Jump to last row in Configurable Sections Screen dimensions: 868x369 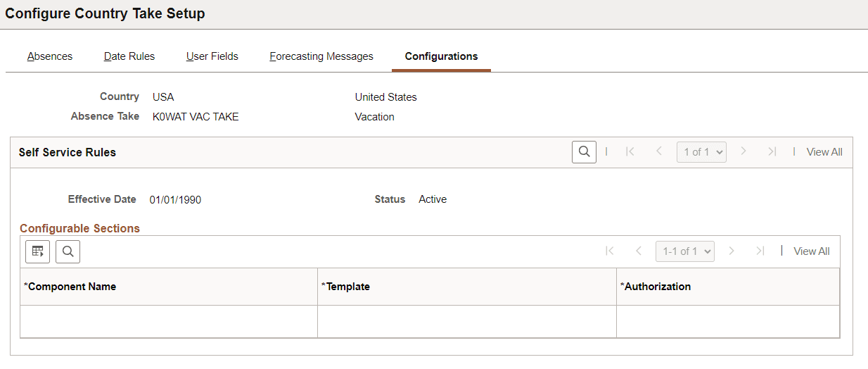tap(760, 251)
